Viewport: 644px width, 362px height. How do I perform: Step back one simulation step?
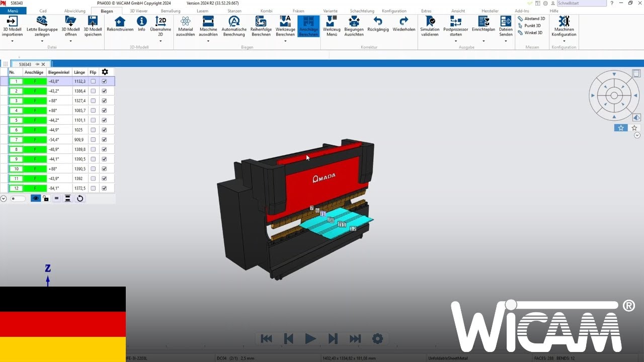(x=289, y=339)
